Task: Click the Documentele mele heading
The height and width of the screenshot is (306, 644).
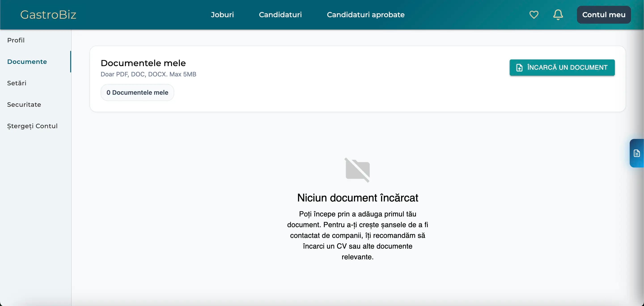Action: pyautogui.click(x=143, y=63)
